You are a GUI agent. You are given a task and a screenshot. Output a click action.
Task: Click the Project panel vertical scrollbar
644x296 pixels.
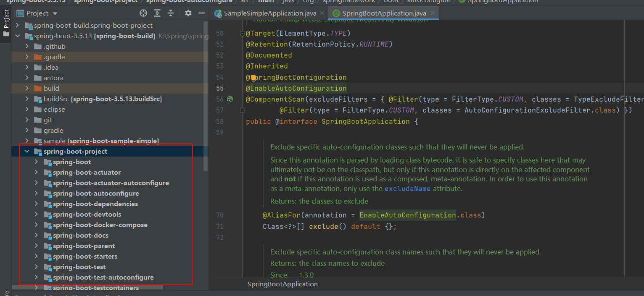206,96
